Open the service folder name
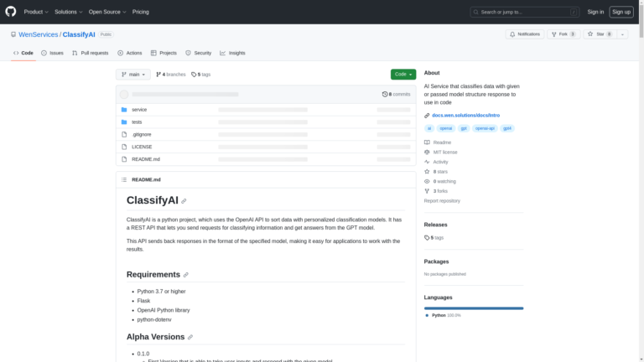 pyautogui.click(x=139, y=110)
